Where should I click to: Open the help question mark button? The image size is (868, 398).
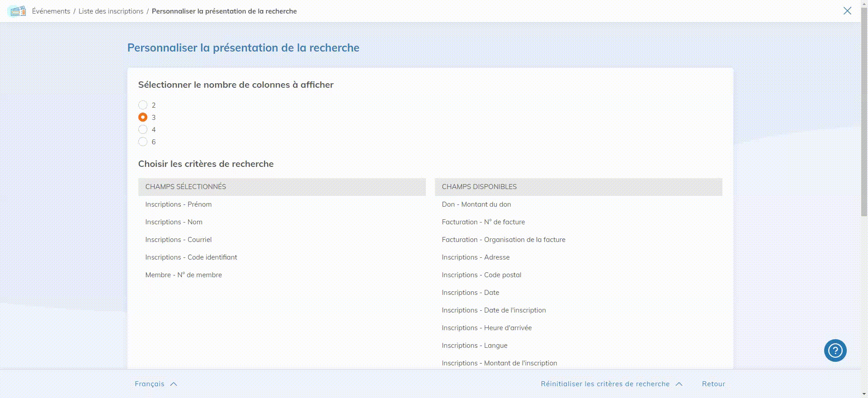835,351
